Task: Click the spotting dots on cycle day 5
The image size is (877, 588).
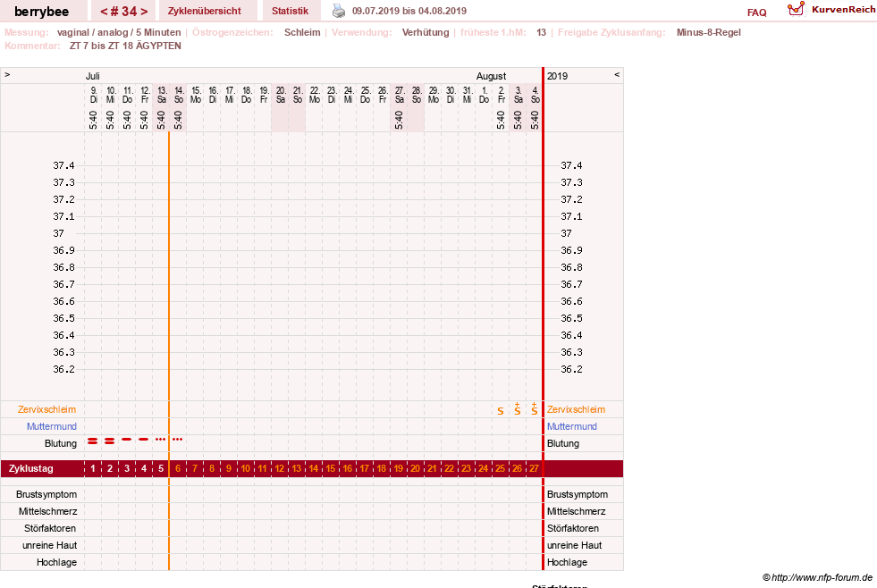Action: click(161, 440)
